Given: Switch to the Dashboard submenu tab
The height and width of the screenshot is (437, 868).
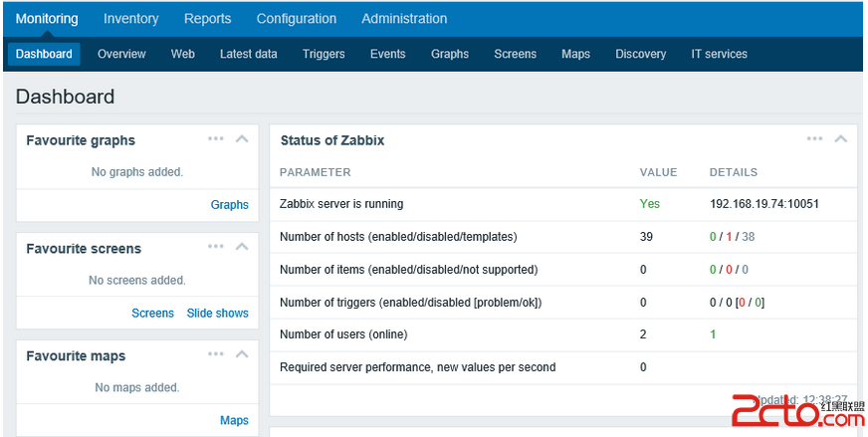Looking at the screenshot, I should pos(44,54).
